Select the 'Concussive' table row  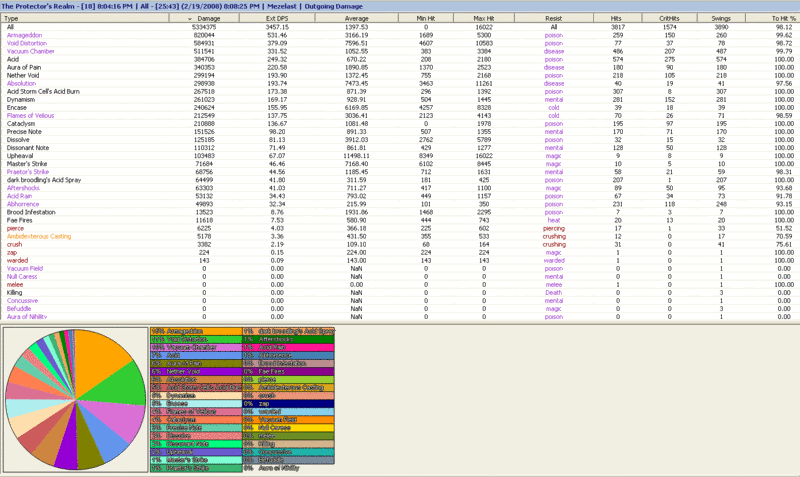click(x=400, y=301)
